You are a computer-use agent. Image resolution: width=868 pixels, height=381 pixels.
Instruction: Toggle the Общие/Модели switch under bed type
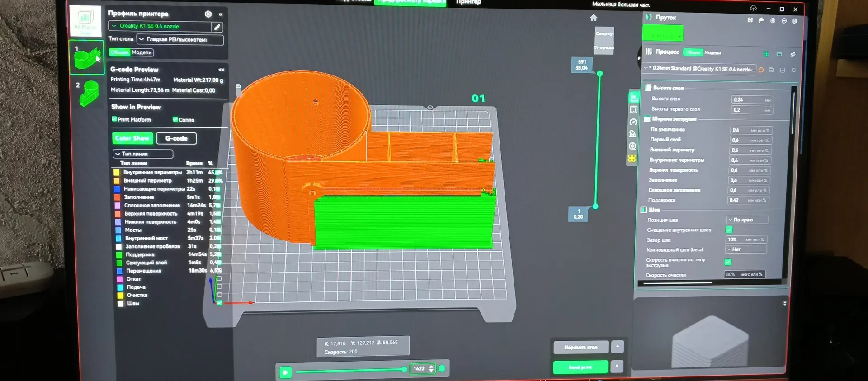point(131,52)
